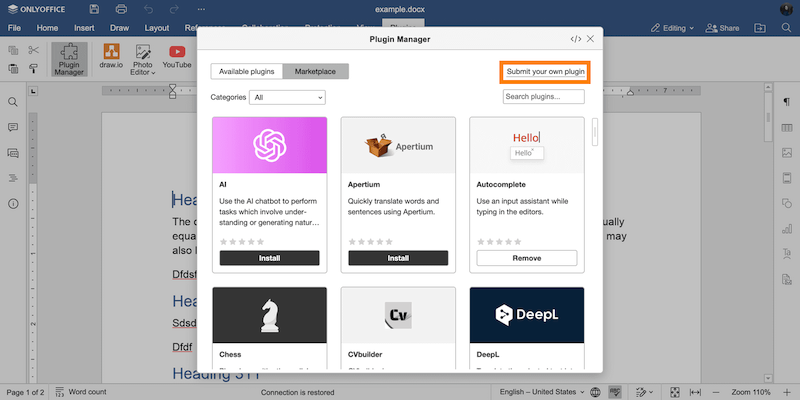Open the developer mode code icon
800x400 pixels.
click(x=575, y=39)
